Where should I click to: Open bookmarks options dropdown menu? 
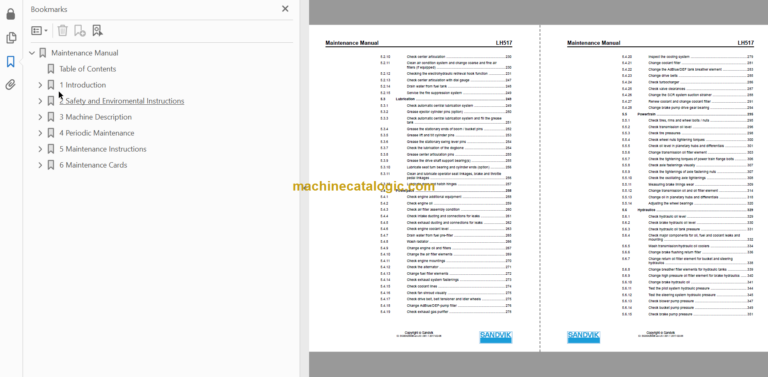point(39,31)
